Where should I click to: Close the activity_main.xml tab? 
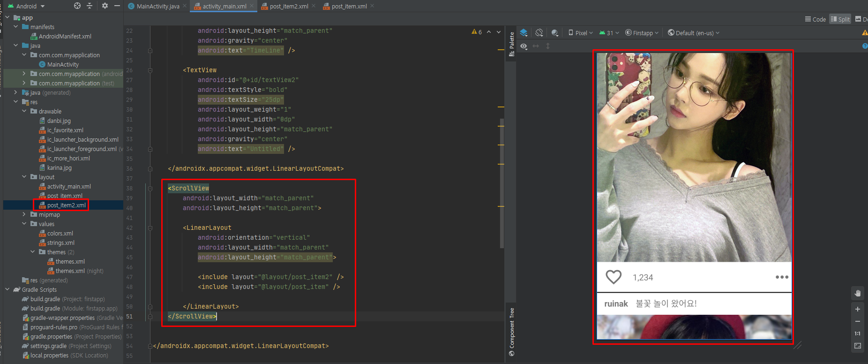click(x=252, y=6)
